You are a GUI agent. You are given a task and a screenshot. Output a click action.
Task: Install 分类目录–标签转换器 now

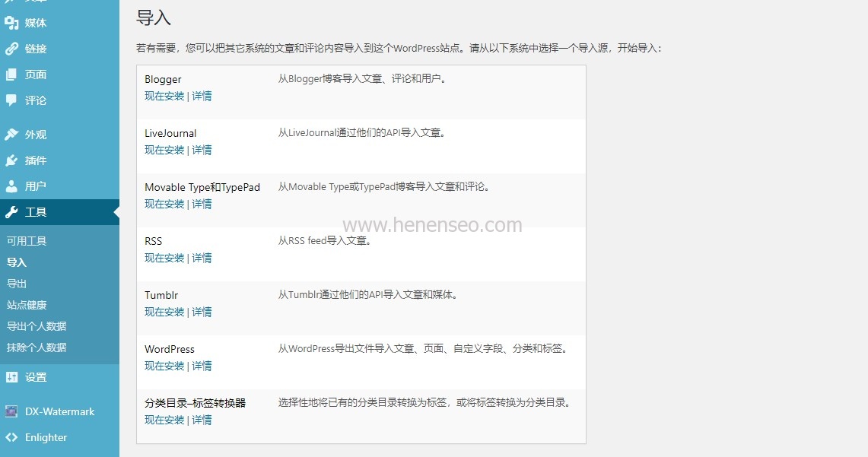[164, 420]
